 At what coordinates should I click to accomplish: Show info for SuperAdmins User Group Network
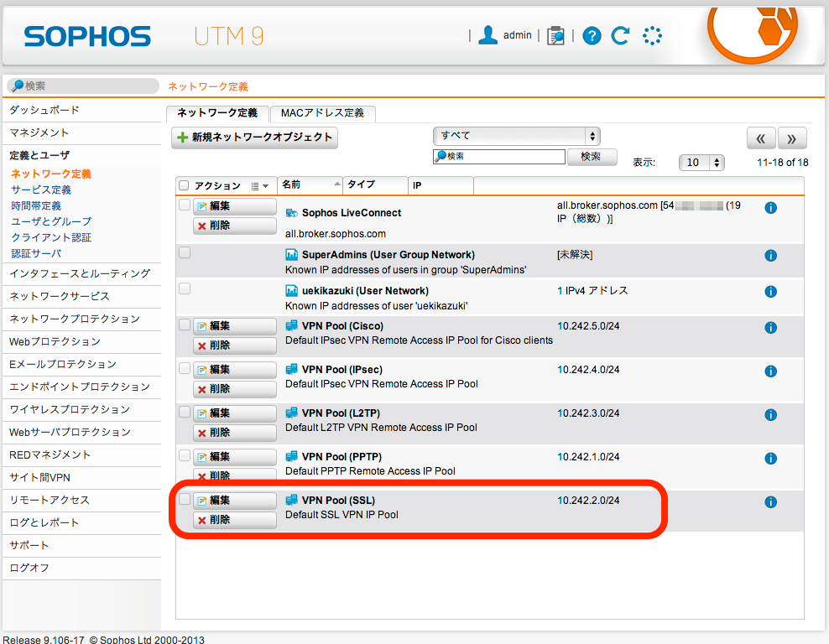tap(771, 255)
